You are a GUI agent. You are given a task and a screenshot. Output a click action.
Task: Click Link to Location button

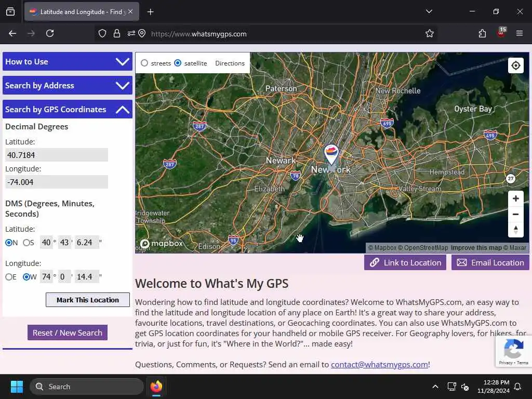(x=405, y=262)
